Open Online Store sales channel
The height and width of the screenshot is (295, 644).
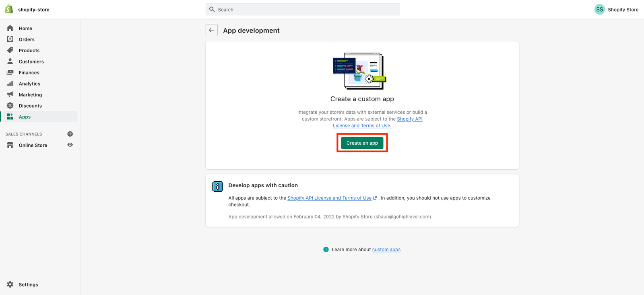click(x=33, y=145)
